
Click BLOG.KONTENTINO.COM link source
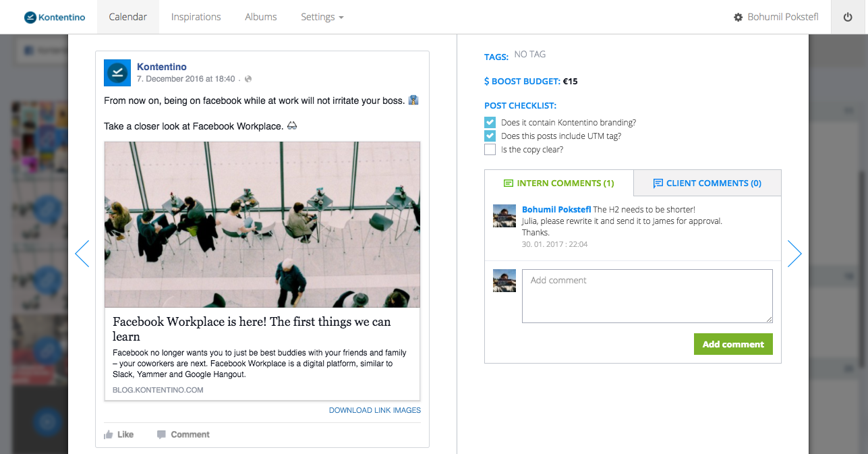click(158, 390)
